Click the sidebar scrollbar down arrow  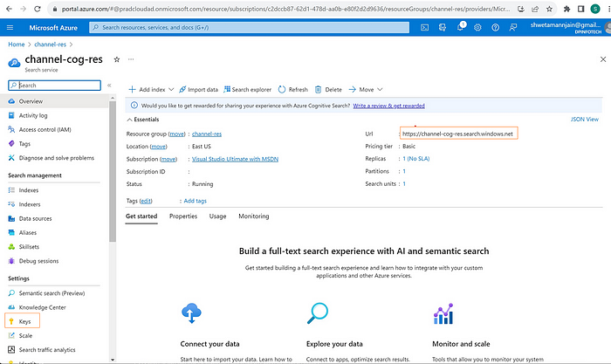point(113,360)
